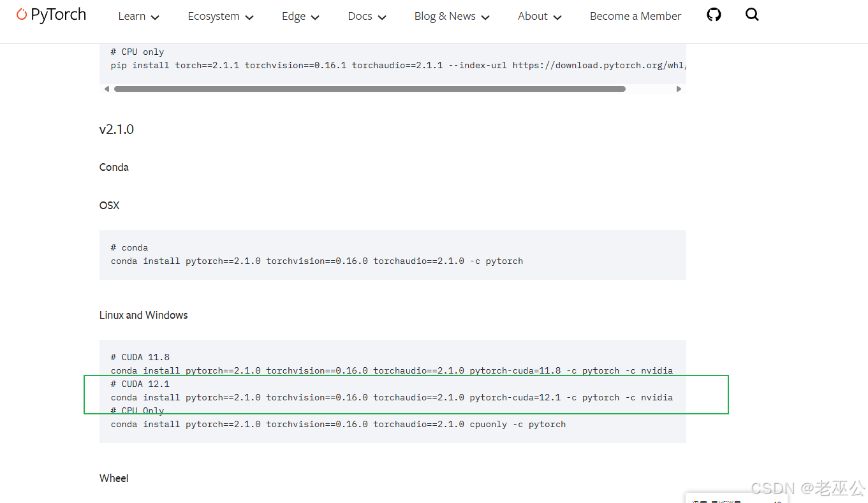Open the About menu

540,17
